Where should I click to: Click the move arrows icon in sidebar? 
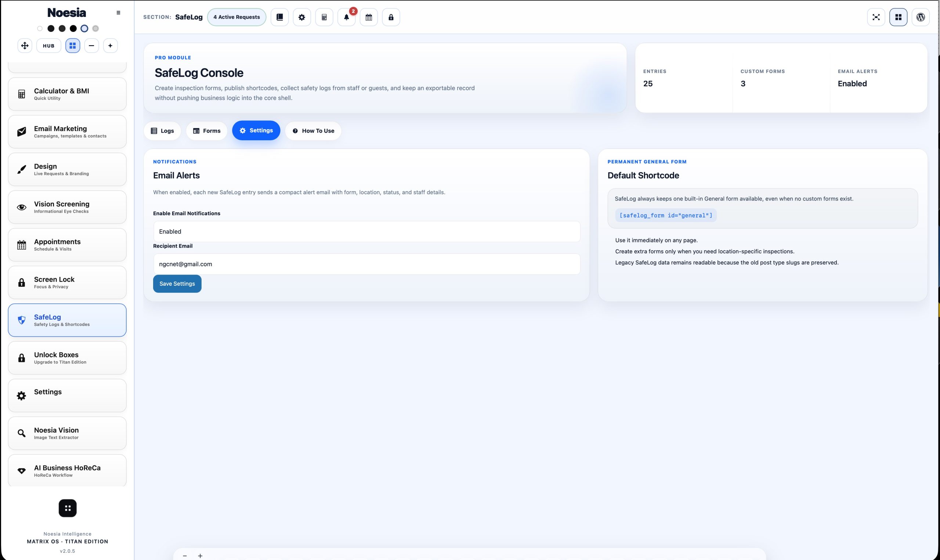point(25,46)
